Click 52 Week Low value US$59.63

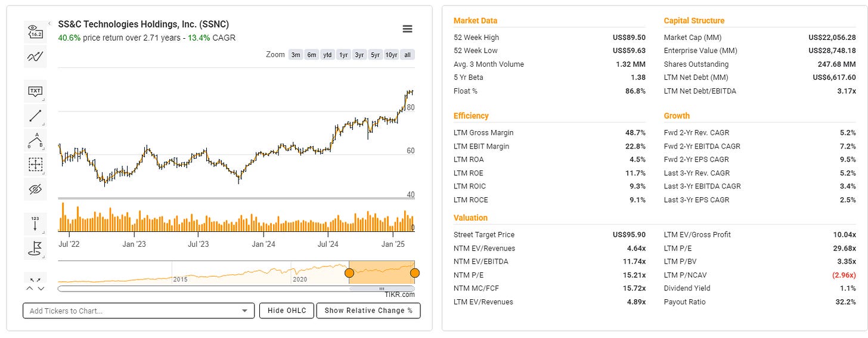pos(629,51)
